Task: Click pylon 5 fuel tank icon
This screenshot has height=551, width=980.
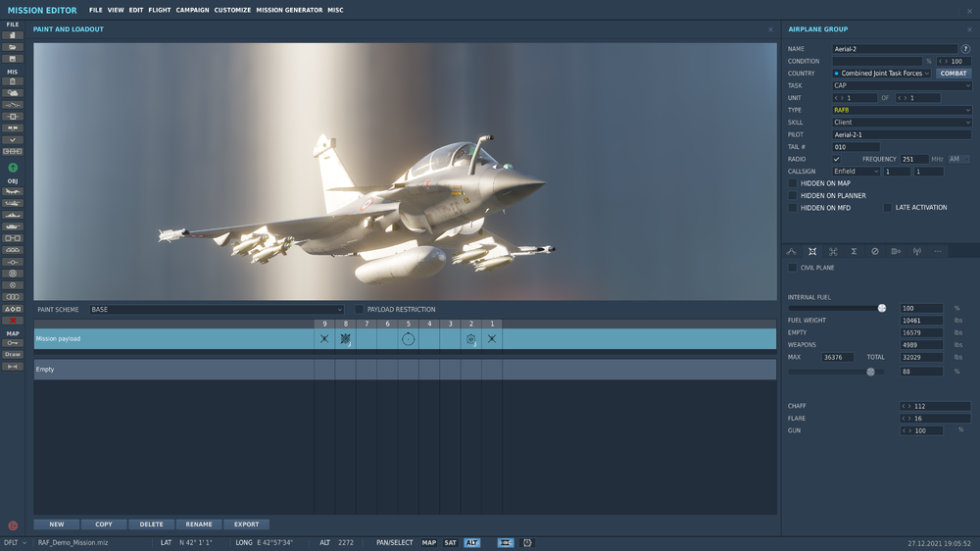Action: click(408, 339)
